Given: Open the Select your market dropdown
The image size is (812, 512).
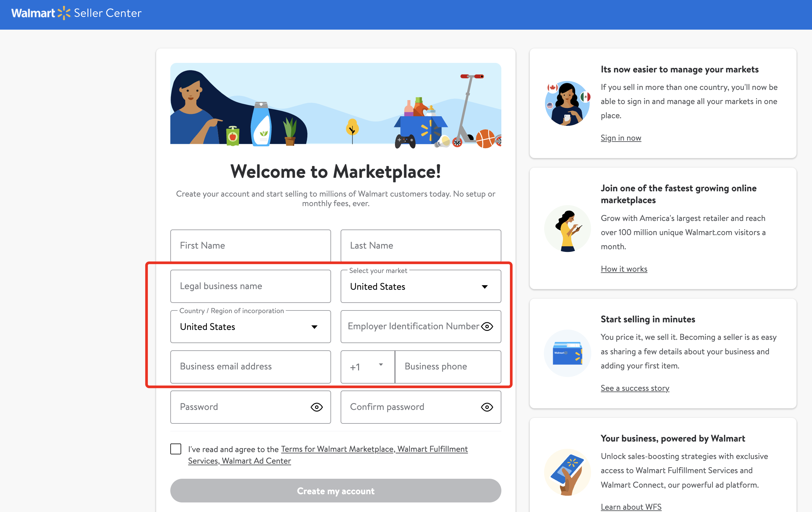Looking at the screenshot, I should pos(421,286).
